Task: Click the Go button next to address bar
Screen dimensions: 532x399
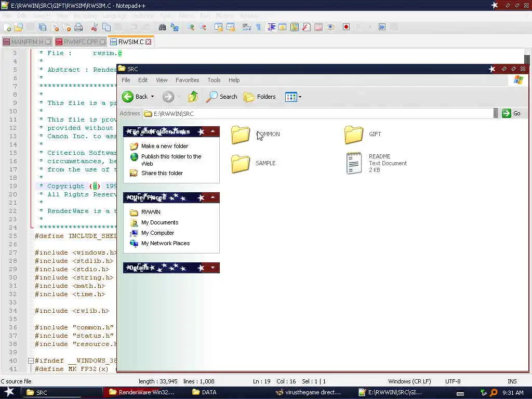Action: tap(511, 113)
